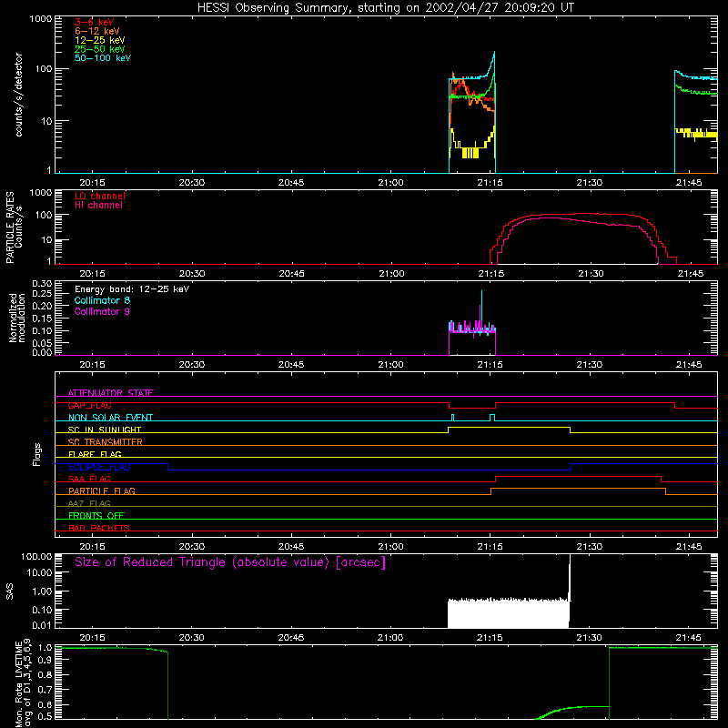Click the FRONTS_OFF flag label
Viewport: 728px width, 728px height.
pyautogui.click(x=96, y=515)
